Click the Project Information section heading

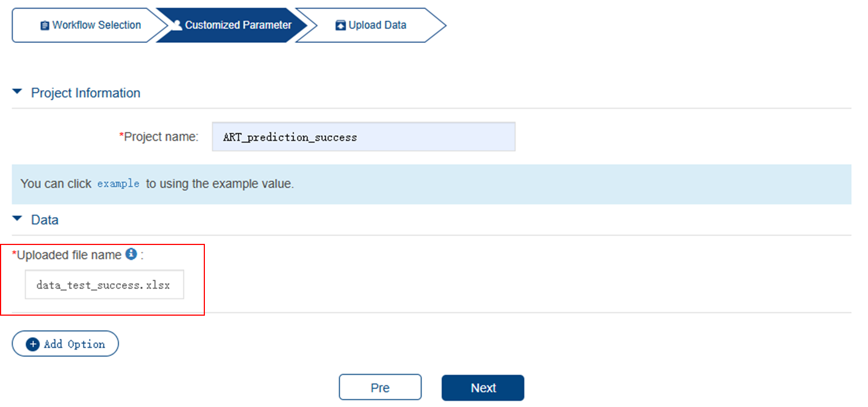coord(86,93)
